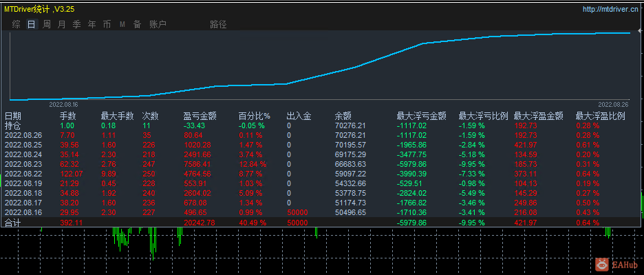The height and width of the screenshot is (275, 644).
Task: Switch to the 月 monthly tab
Action: pos(62,25)
